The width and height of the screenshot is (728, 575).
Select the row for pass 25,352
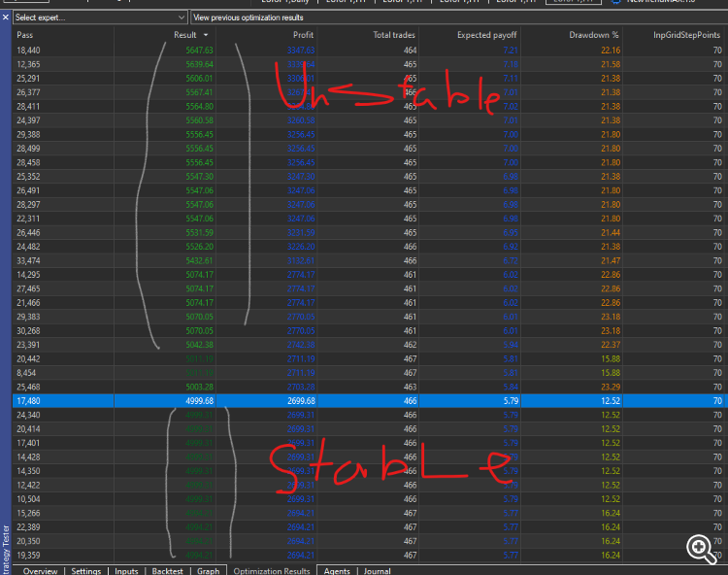click(x=370, y=177)
